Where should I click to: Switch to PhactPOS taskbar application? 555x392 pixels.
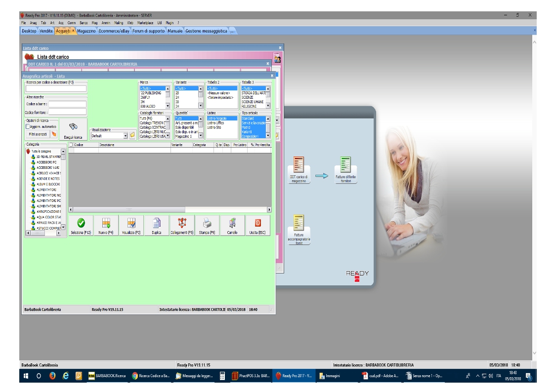point(252,376)
